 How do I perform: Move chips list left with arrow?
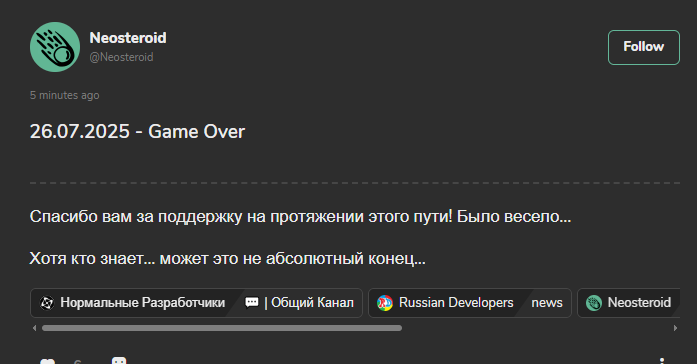tap(34, 328)
